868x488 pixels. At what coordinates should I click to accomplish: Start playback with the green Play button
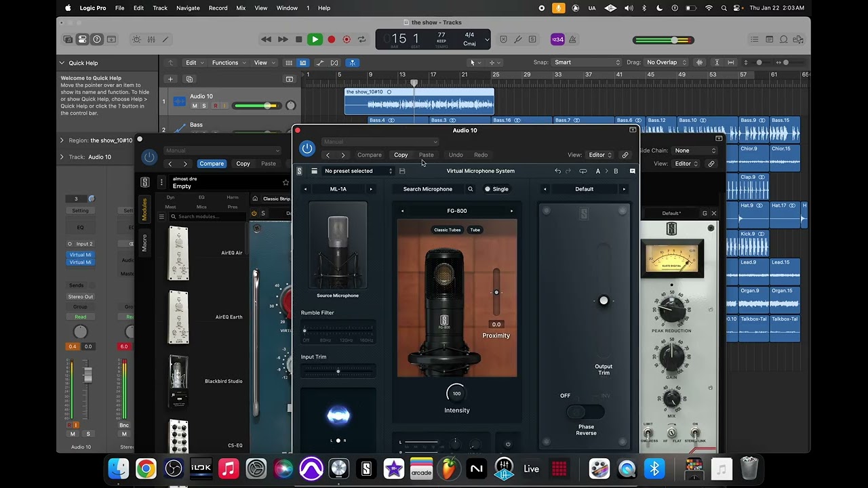[x=315, y=39]
